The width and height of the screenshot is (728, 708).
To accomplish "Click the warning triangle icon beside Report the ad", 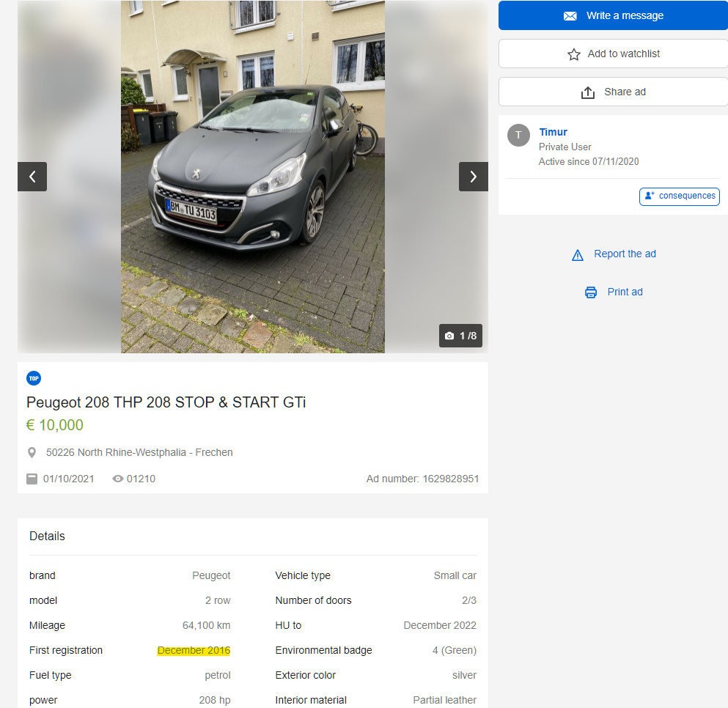I will point(578,255).
